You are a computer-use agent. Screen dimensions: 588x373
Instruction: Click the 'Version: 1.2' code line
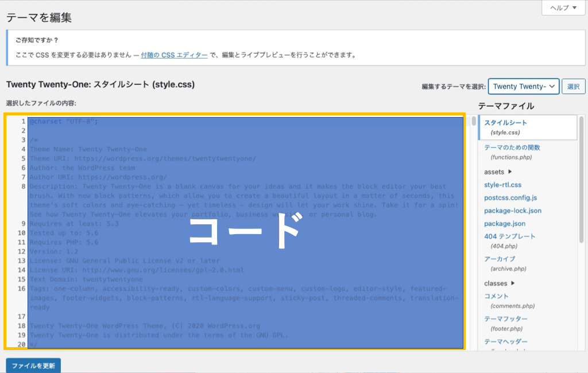click(54, 251)
